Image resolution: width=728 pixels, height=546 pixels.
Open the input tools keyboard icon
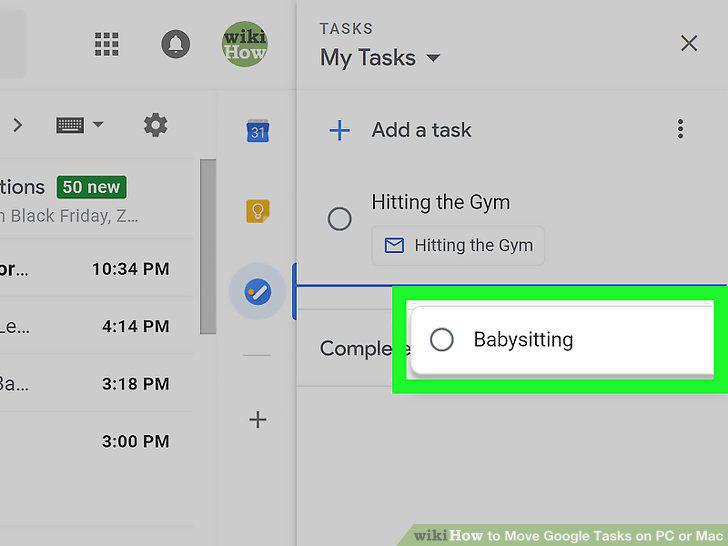[70, 125]
